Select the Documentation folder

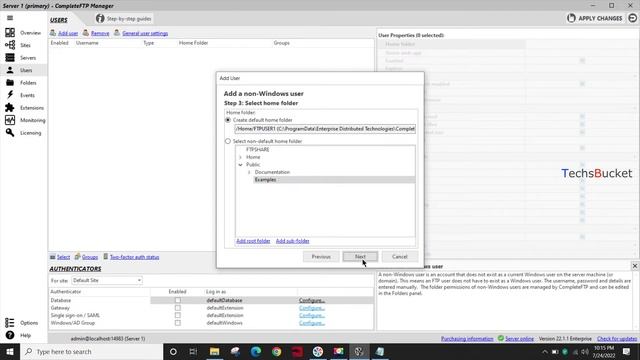(272, 172)
